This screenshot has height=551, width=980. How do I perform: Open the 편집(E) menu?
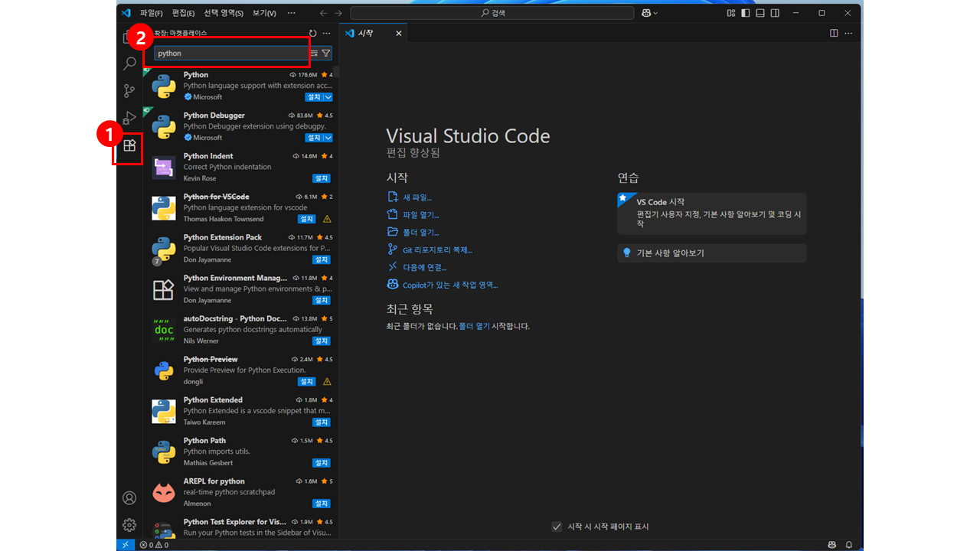pos(184,13)
